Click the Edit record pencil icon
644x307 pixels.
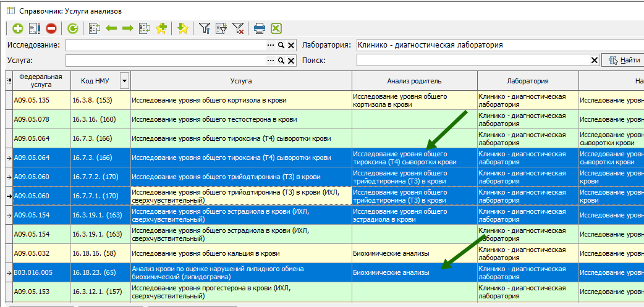(x=35, y=29)
